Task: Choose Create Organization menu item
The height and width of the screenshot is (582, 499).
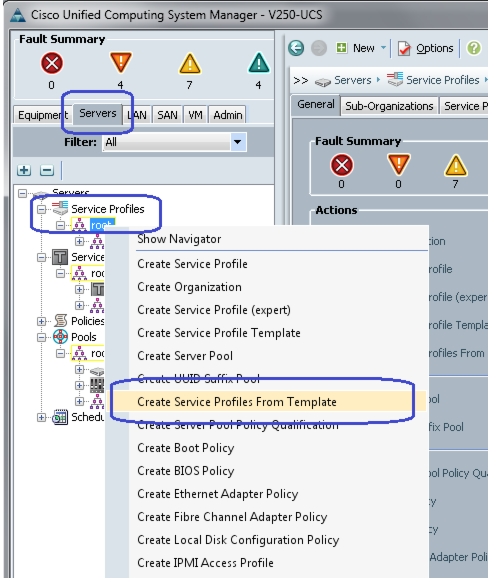Action: (189, 287)
